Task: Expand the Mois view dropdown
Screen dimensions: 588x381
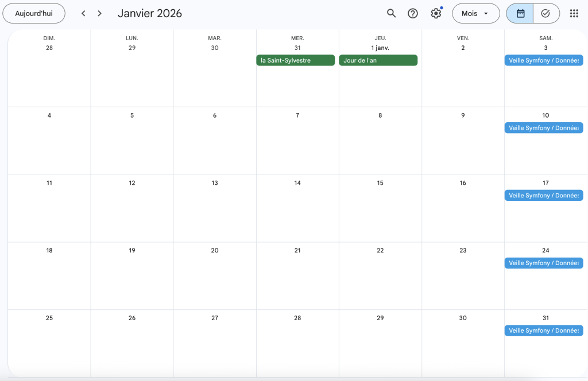Action: click(475, 13)
